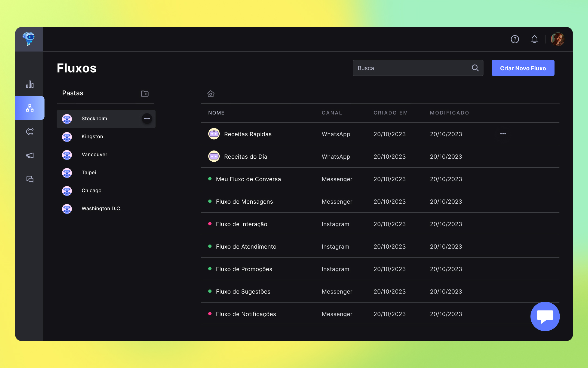Sort by MODIFICADO column header
588x368 pixels.
pyautogui.click(x=449, y=113)
